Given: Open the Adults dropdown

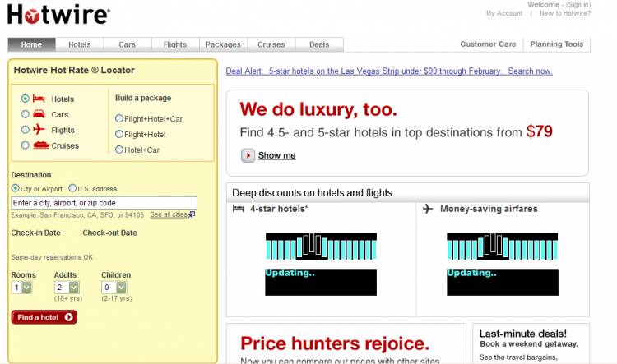Looking at the screenshot, I should 67,288.
